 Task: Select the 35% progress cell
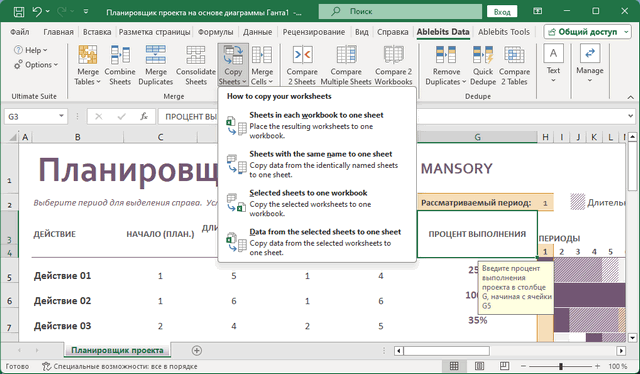[x=477, y=320]
